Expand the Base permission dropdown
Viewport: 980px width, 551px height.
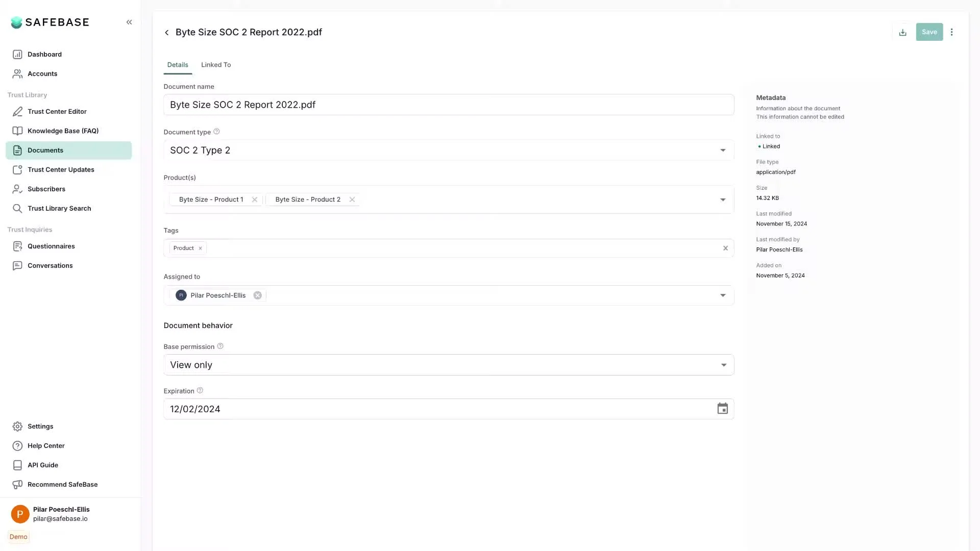(723, 365)
